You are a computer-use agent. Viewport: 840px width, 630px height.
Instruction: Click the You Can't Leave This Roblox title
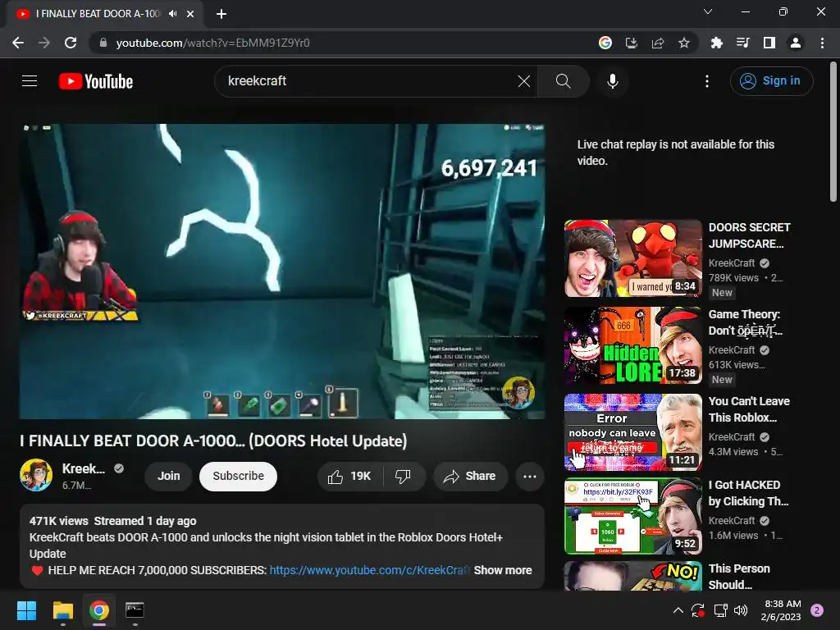(749, 409)
